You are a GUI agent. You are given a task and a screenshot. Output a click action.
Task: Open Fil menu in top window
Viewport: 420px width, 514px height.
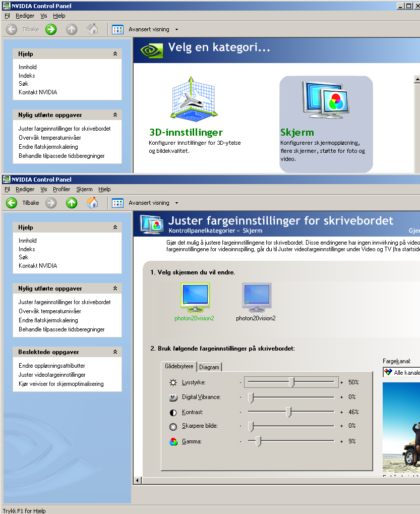point(7,16)
